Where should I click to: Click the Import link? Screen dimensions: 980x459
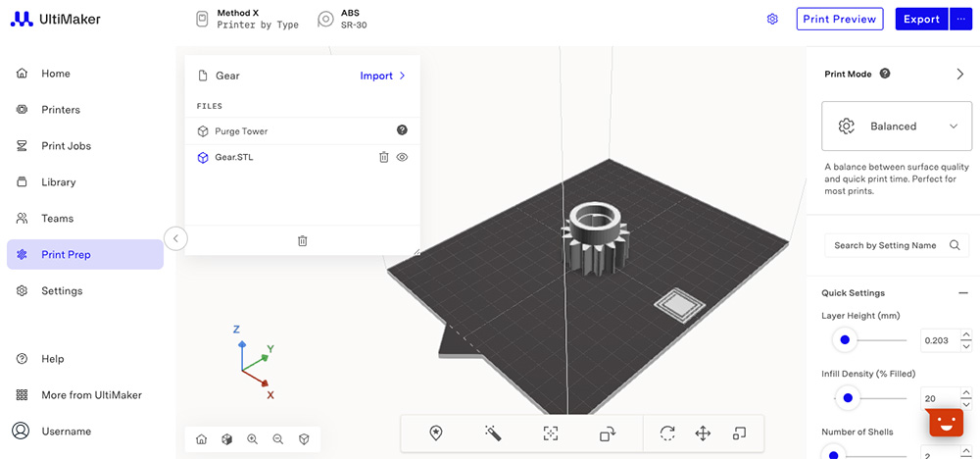point(382,76)
